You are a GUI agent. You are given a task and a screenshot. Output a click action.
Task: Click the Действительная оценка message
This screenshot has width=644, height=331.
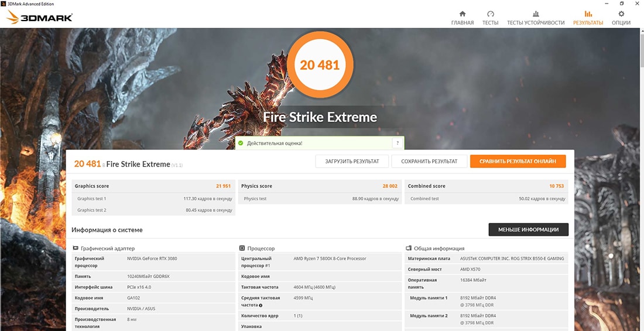pos(275,143)
